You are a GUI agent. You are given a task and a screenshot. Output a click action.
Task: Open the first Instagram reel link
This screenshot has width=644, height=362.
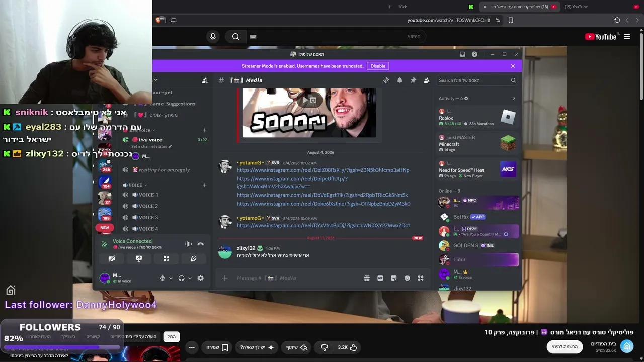pos(323,170)
